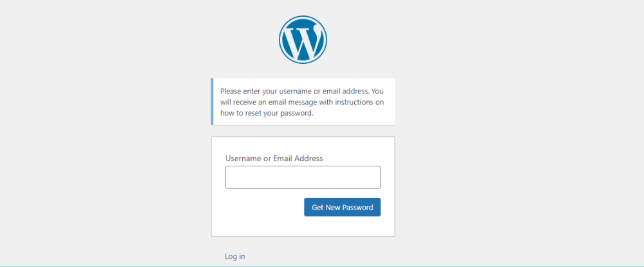Click the white form panel below the button
The height and width of the screenshot is (267, 644).
[303, 226]
